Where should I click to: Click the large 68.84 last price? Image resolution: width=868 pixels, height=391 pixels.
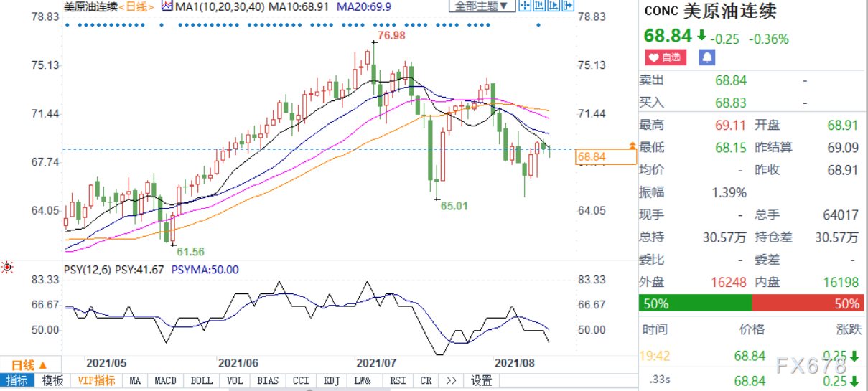point(668,36)
